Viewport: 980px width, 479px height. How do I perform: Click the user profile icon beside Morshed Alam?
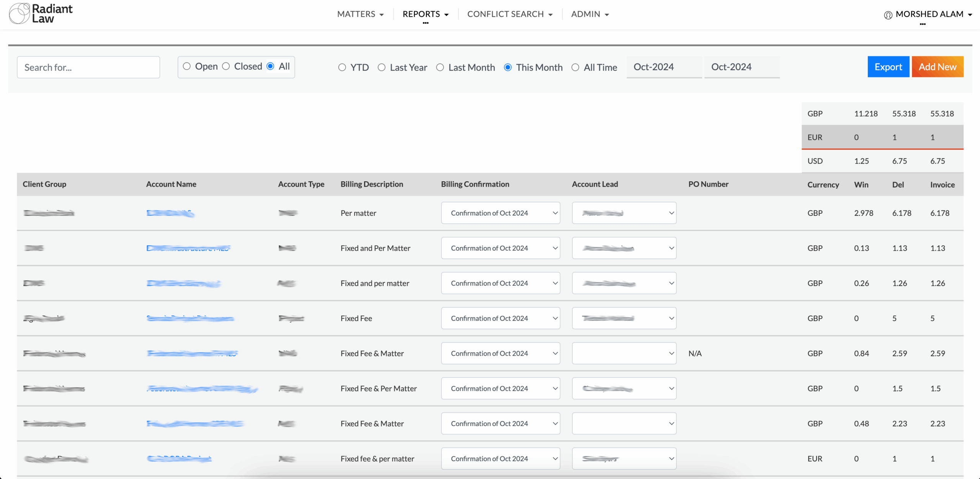pos(888,15)
